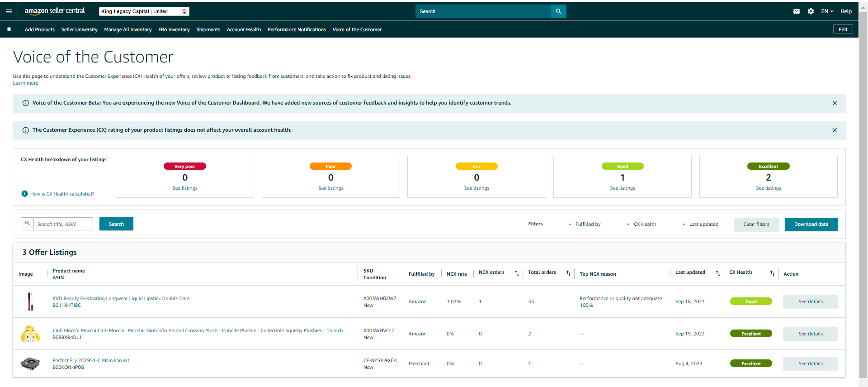868x387 pixels.
Task: Open the settings gear icon
Action: point(811,11)
